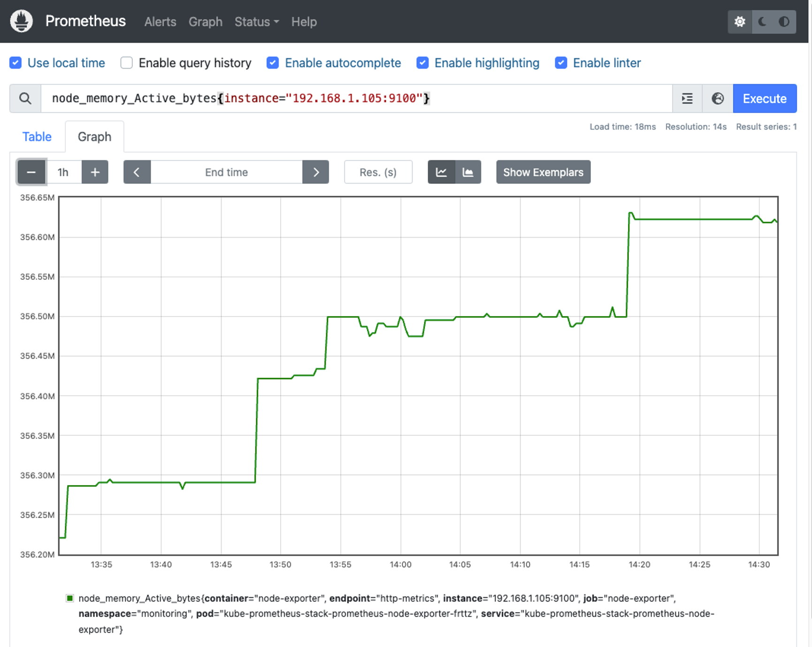Image resolution: width=812 pixels, height=647 pixels.
Task: Toggle the Enable linter checkbox
Action: point(561,63)
